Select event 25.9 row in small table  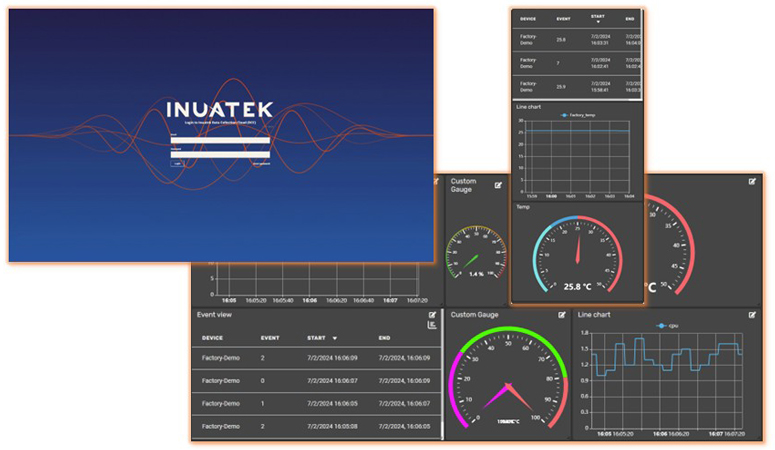click(x=576, y=87)
